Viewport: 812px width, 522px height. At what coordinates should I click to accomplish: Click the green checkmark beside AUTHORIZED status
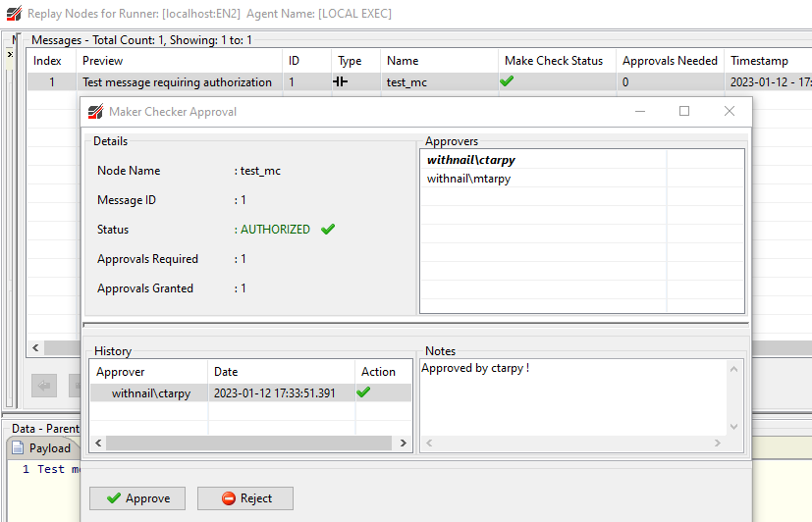(328, 230)
